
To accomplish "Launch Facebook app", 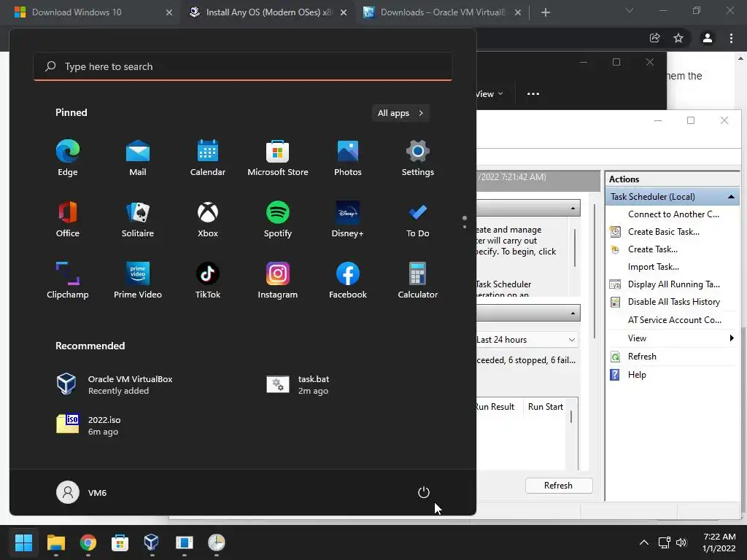I will (x=348, y=281).
